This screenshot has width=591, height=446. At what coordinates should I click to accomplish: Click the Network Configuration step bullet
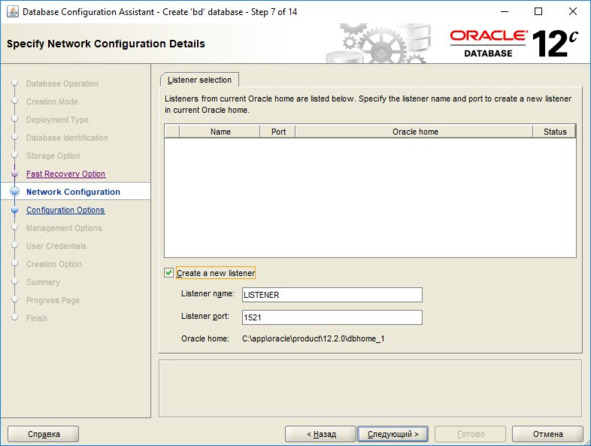pyautogui.click(x=15, y=192)
